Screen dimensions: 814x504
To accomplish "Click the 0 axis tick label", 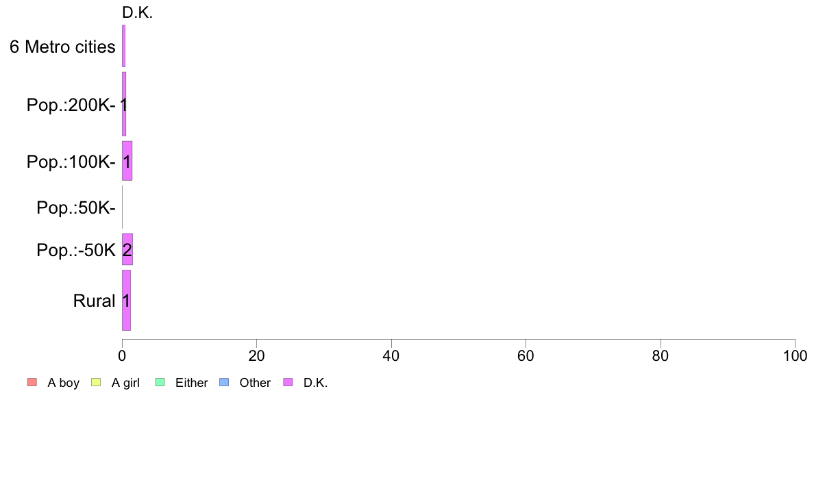I will [122, 355].
